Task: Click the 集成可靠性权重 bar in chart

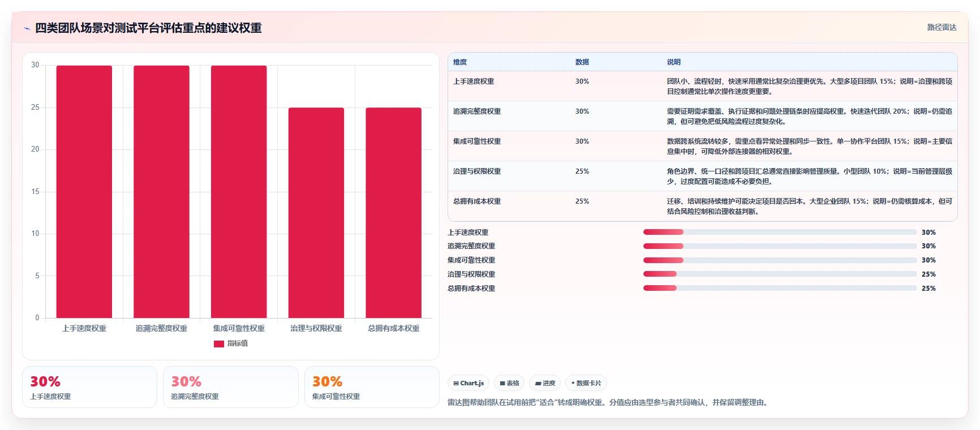Action: point(239,192)
